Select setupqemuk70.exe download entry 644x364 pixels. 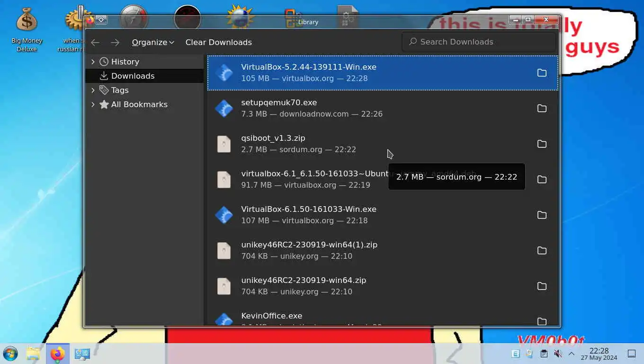pyautogui.click(x=383, y=108)
